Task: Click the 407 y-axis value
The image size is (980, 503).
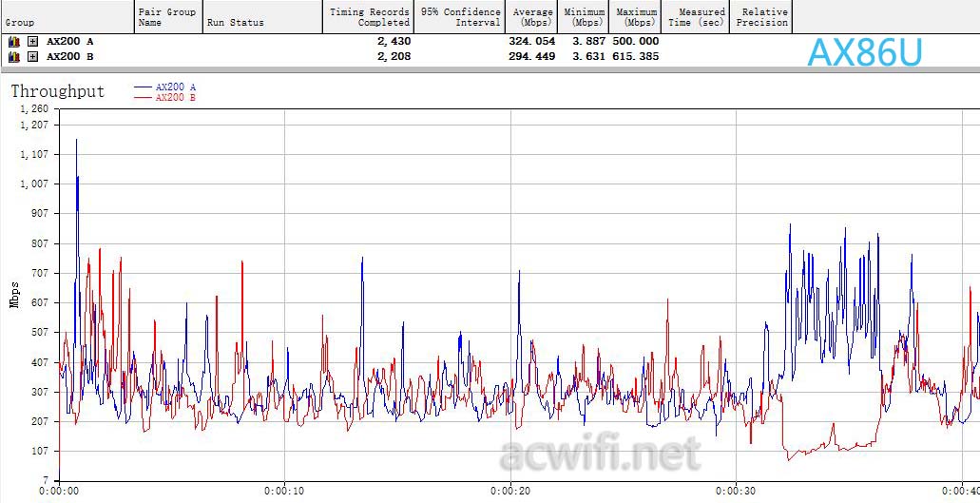Action: click(x=40, y=362)
